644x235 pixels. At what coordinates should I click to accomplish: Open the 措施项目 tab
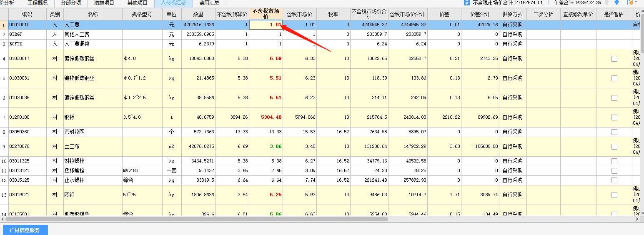pyautogui.click(x=104, y=3)
